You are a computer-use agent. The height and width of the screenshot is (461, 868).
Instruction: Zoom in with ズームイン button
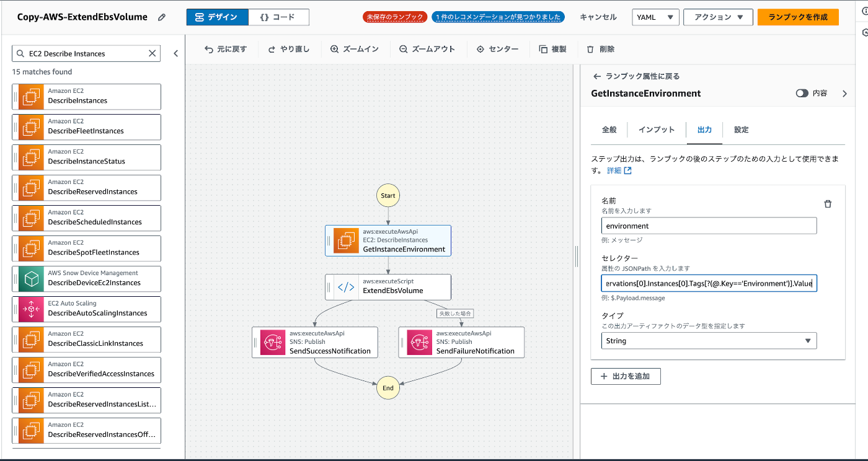tap(355, 49)
